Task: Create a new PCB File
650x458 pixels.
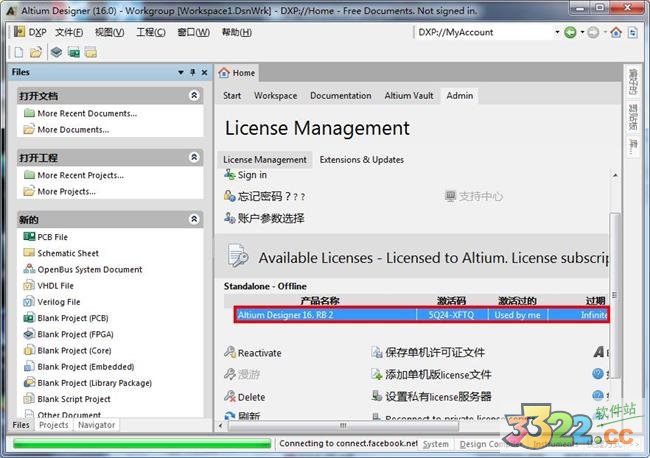Action: [x=46, y=237]
